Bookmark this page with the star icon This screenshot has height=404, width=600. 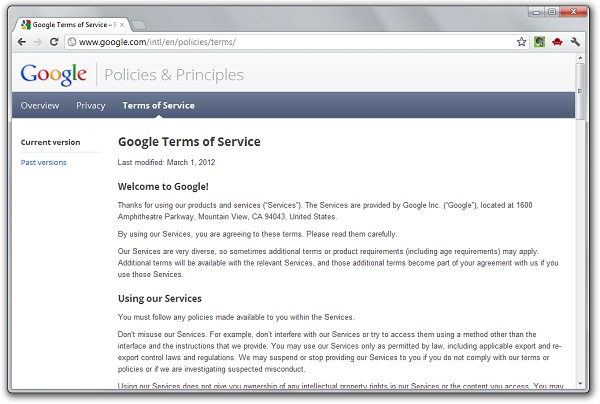(x=521, y=43)
